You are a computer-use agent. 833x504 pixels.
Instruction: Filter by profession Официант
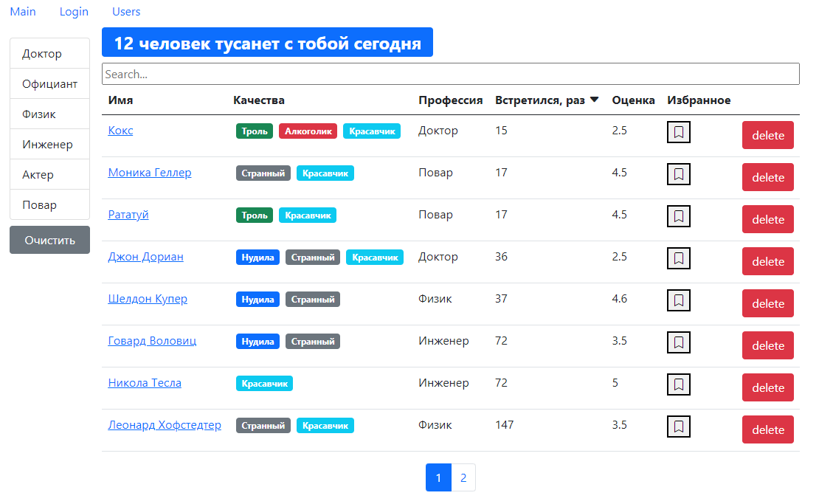50,83
